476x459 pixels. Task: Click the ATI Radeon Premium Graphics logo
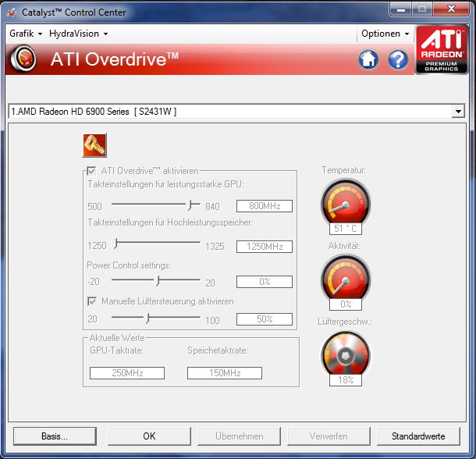point(442,50)
